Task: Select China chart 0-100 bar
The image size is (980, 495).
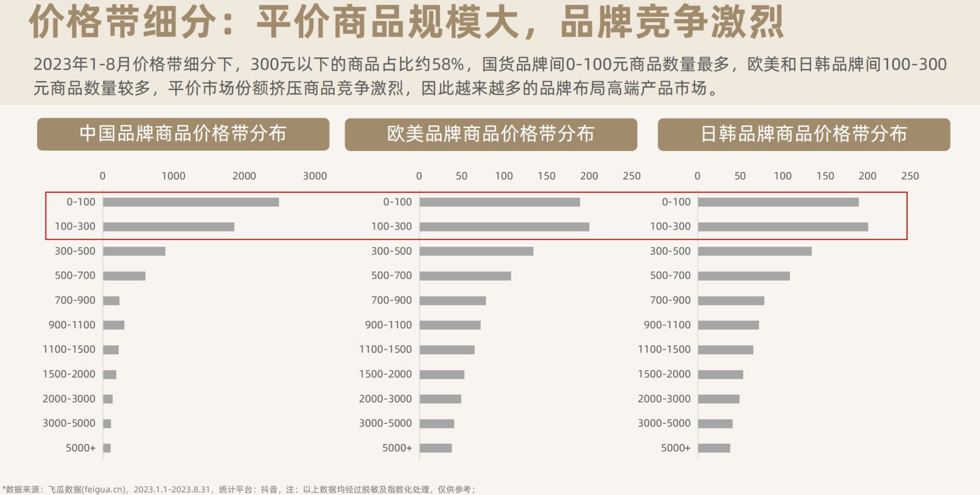Action: tap(191, 202)
